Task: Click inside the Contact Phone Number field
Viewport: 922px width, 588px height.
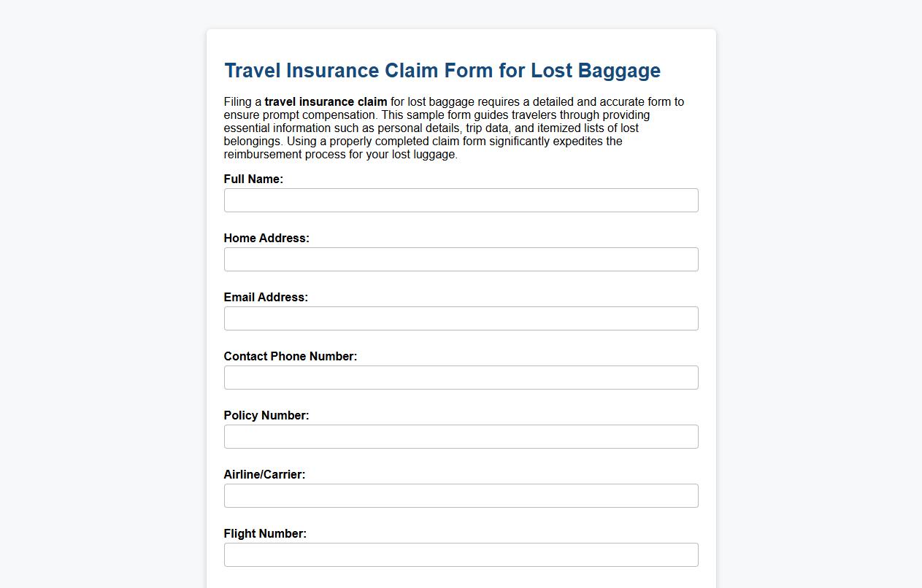Action: pos(461,377)
